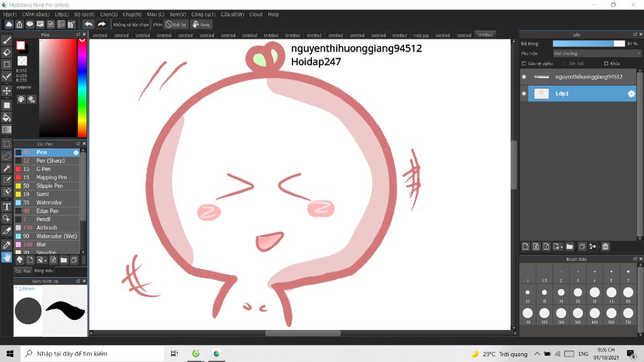The image size is (644, 362).
Task: Open Task View on the taskbar
Action: (x=175, y=354)
